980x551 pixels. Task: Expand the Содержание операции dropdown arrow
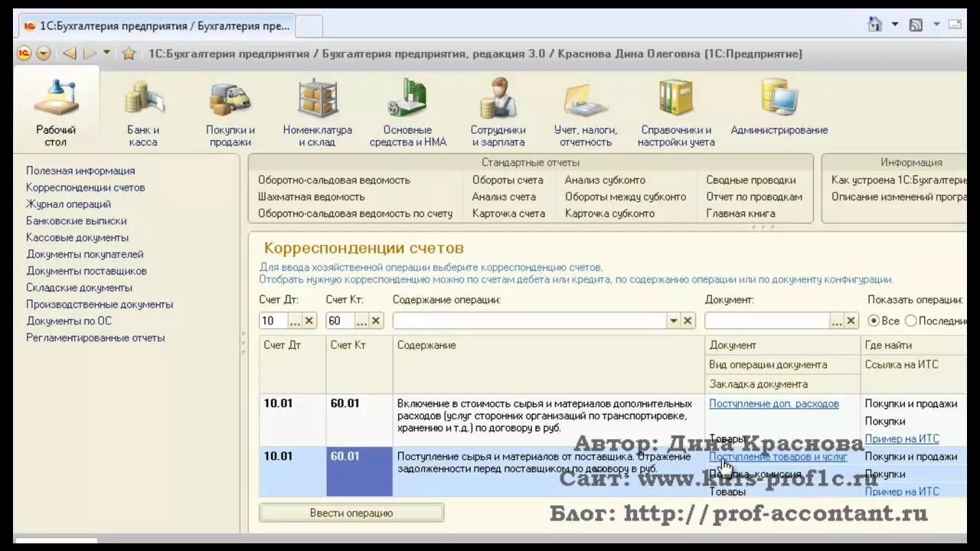674,321
